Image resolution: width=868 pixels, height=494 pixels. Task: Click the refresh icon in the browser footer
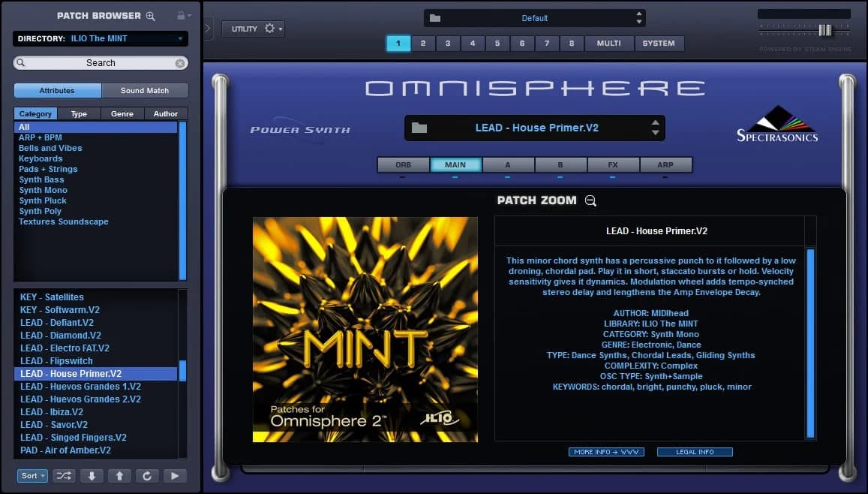[147, 475]
